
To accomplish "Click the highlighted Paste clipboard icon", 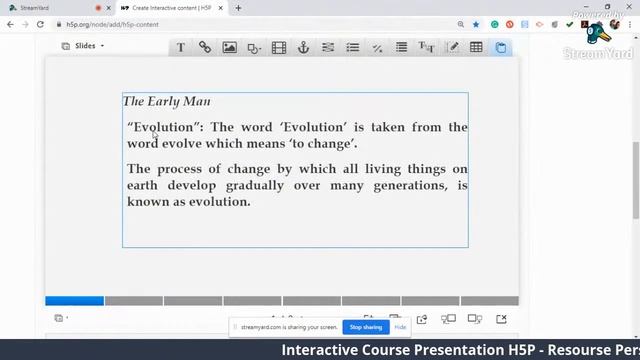I will (x=501, y=47).
